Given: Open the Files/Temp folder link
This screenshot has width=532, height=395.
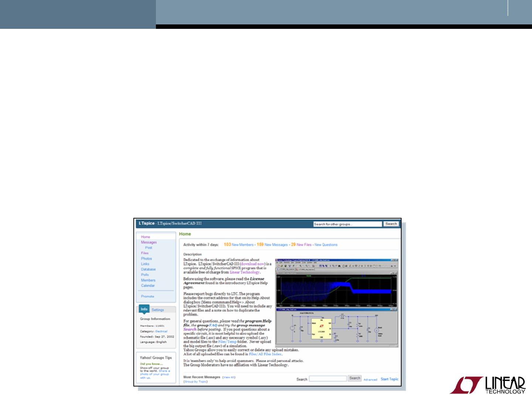Looking at the screenshot, I should click(x=227, y=342).
